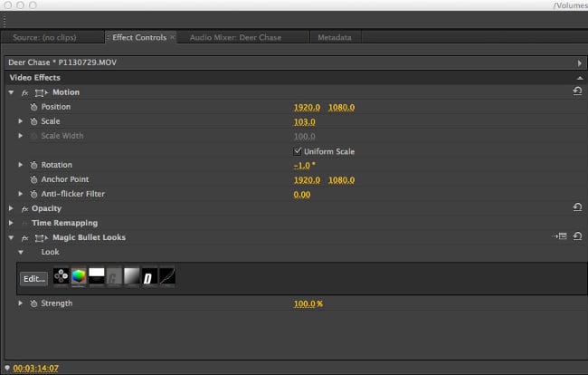Uncheck the Uniform Scale checkbox

pos(298,151)
